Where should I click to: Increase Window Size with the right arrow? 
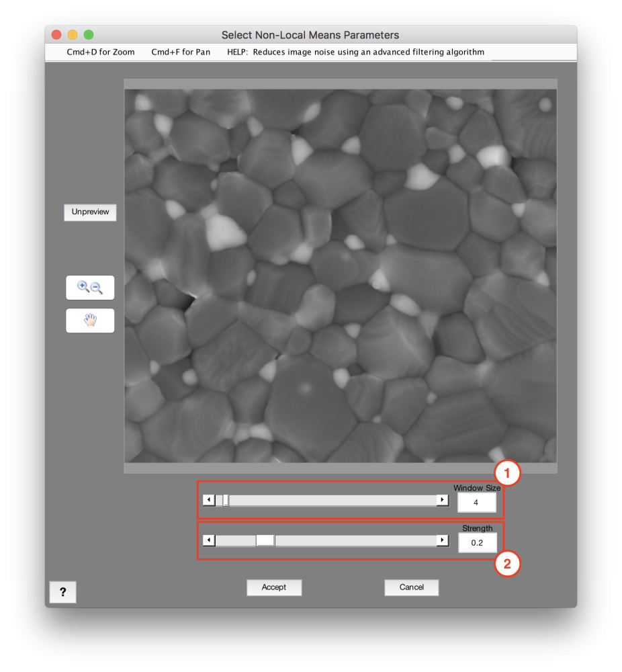pos(443,500)
